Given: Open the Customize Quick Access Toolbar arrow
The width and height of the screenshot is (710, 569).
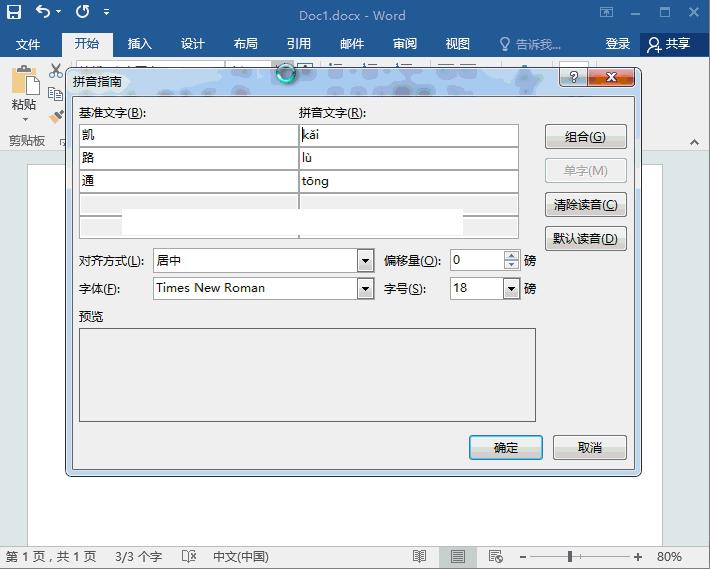Looking at the screenshot, I should click(x=106, y=12).
